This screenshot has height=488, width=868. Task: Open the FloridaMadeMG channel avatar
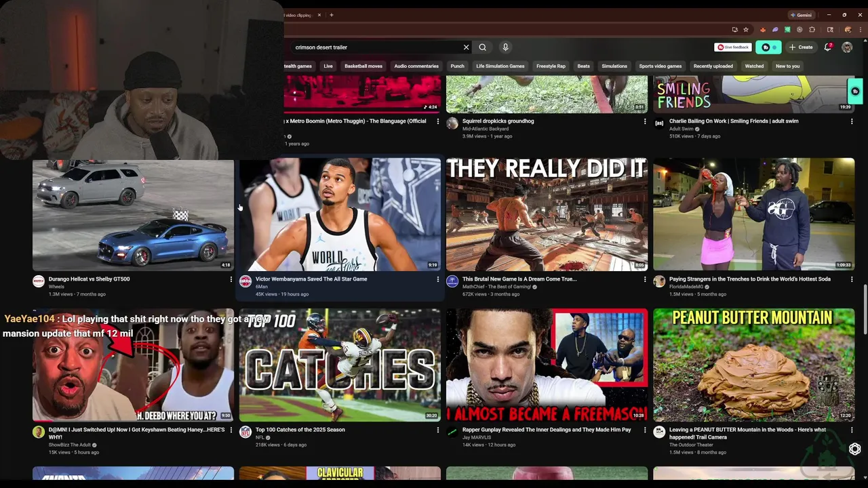coord(659,282)
